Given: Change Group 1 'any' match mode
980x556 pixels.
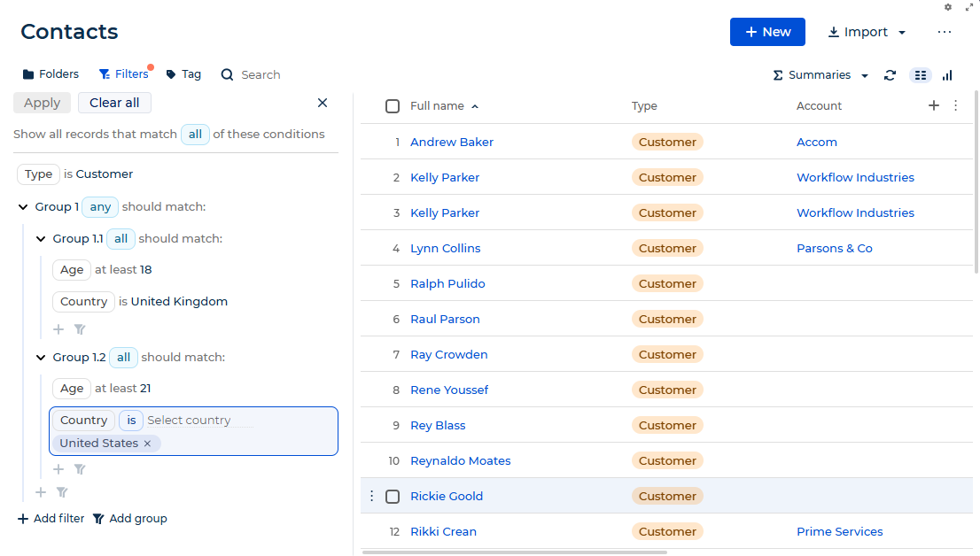Looking at the screenshot, I should (100, 207).
